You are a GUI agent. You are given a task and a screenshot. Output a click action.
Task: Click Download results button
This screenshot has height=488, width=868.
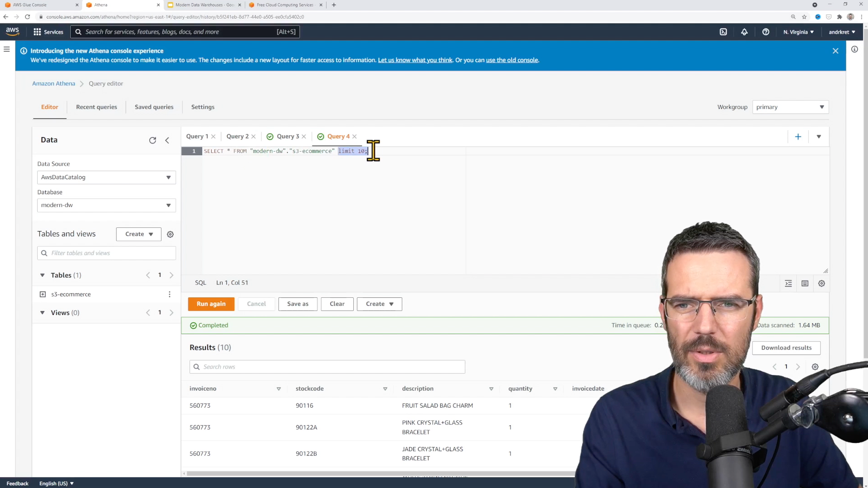click(x=786, y=348)
